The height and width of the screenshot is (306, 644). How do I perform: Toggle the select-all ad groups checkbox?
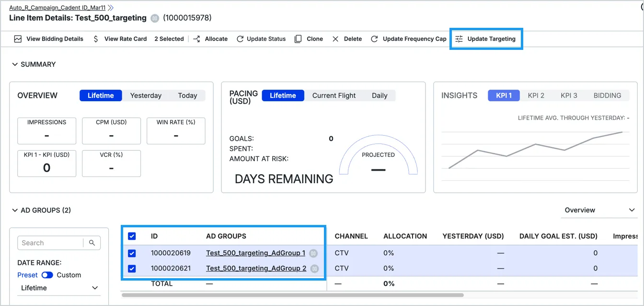[132, 236]
